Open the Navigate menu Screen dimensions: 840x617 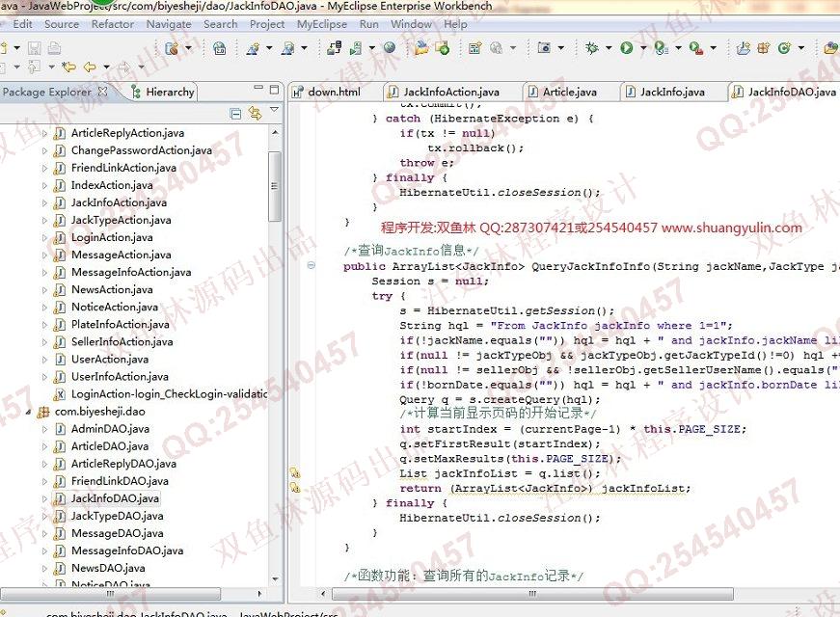(169, 24)
